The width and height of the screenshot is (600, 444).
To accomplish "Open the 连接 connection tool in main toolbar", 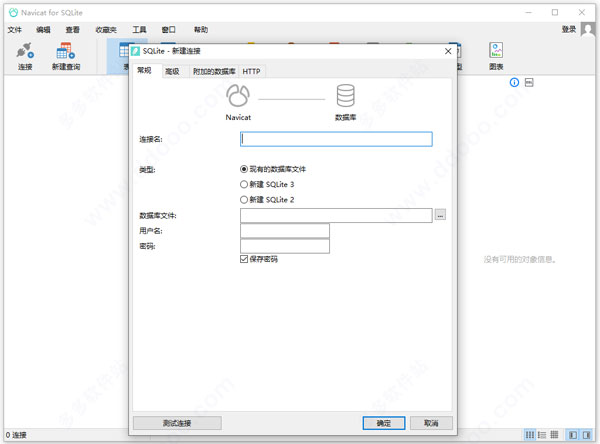I will click(25, 57).
